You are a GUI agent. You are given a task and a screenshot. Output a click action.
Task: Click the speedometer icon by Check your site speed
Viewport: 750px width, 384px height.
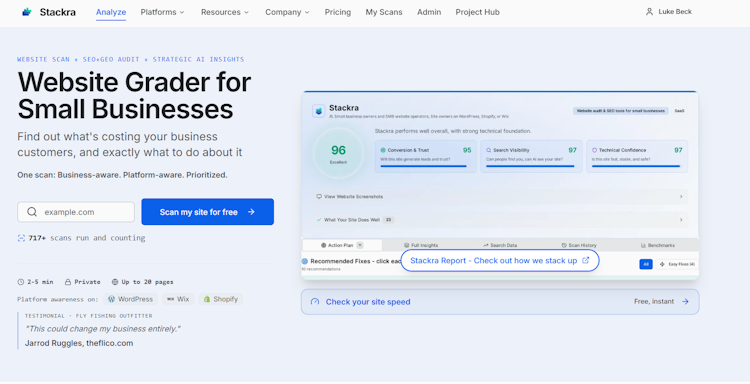pyautogui.click(x=315, y=302)
